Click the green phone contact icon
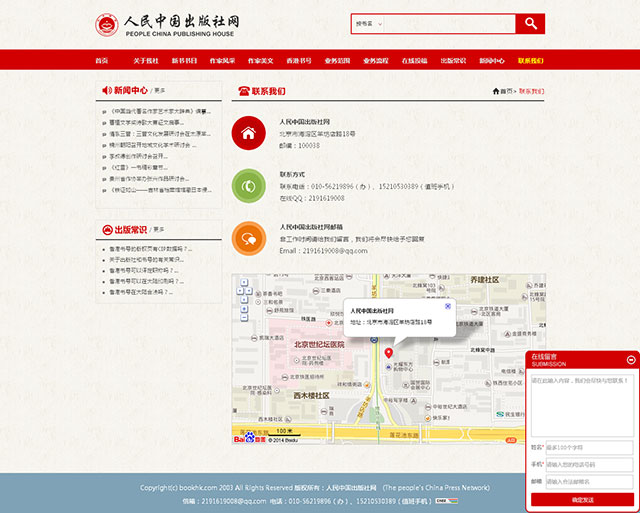 coord(248,185)
